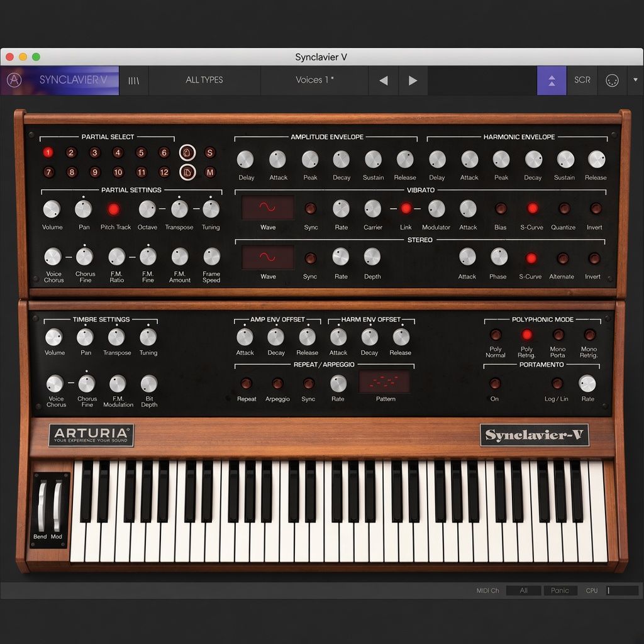Open the arpeggio Pattern display
The width and height of the screenshot is (644, 644).
384,382
